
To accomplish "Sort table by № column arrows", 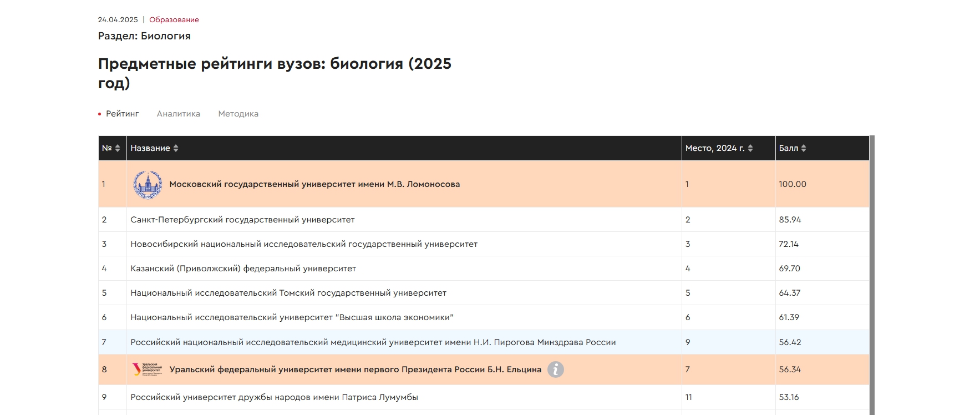I will click(118, 148).
